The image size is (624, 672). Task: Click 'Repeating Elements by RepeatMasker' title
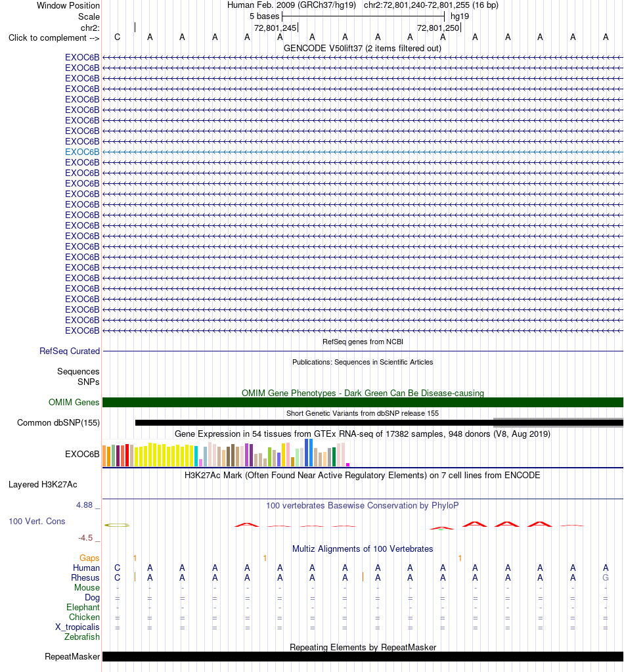click(363, 647)
